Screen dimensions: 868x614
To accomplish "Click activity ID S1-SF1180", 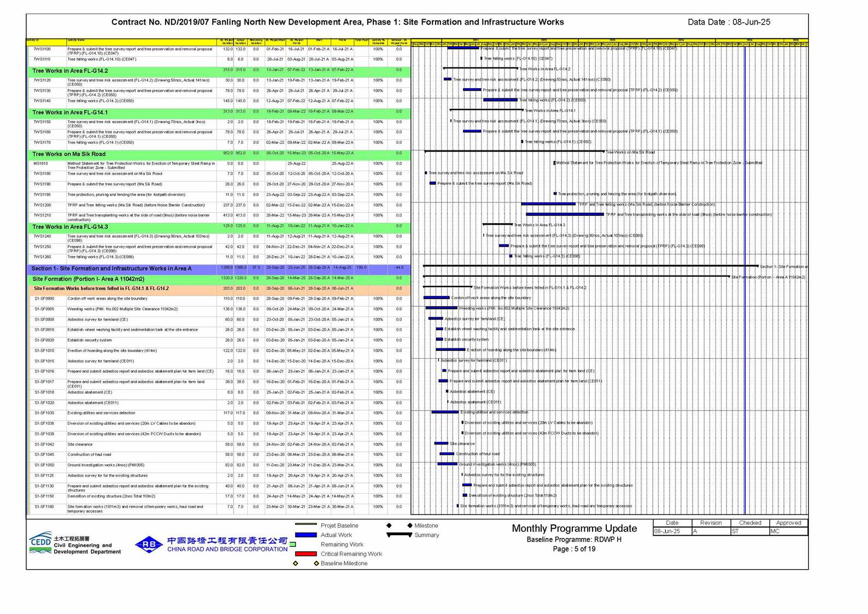I will (44, 507).
